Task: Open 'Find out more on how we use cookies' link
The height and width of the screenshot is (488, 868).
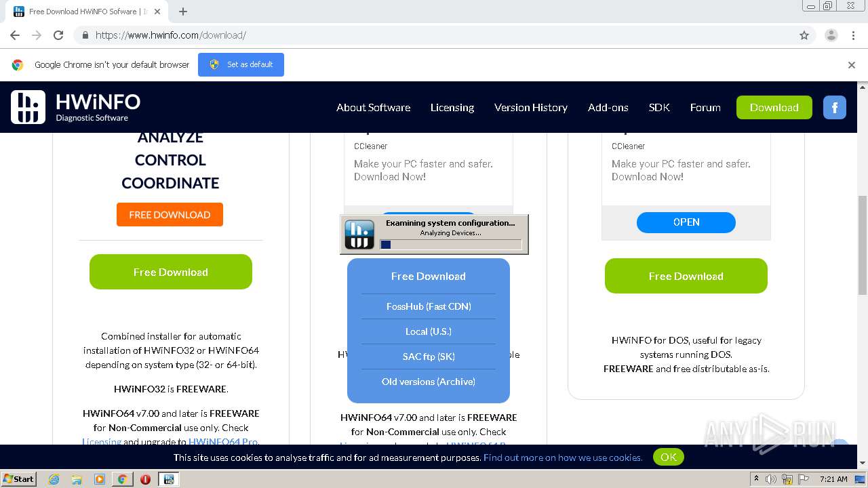Action: (x=563, y=457)
